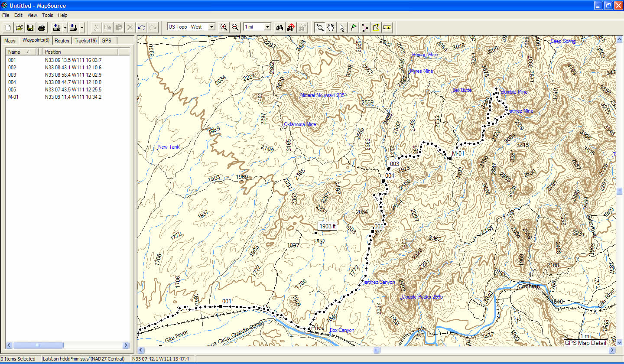Screen dimensions: 624x364
Task: Click the Find binoculars icon
Action: pos(279,27)
